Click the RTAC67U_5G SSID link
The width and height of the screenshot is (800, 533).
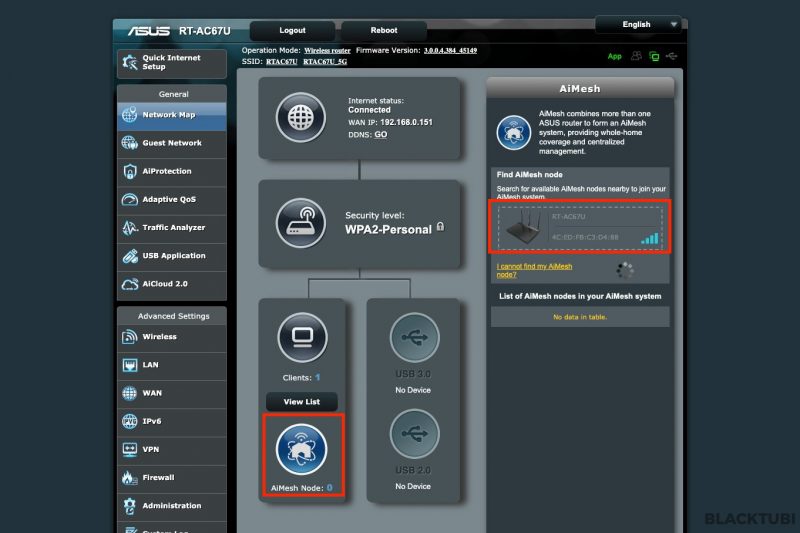[x=325, y=62]
